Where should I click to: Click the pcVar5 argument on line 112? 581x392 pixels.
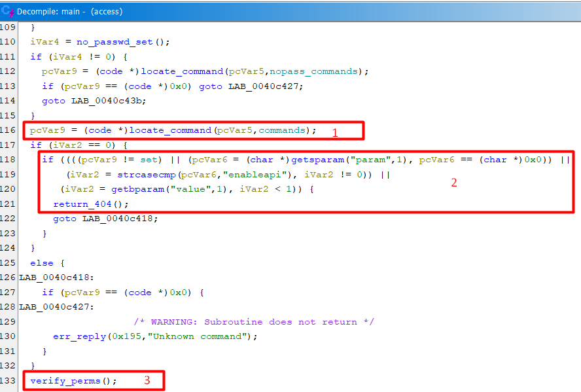click(x=246, y=71)
